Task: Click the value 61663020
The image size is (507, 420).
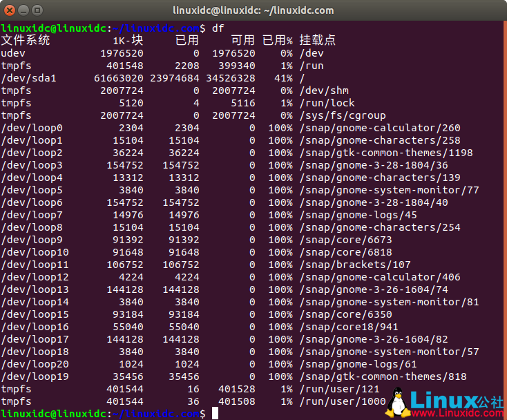Action: (119, 78)
